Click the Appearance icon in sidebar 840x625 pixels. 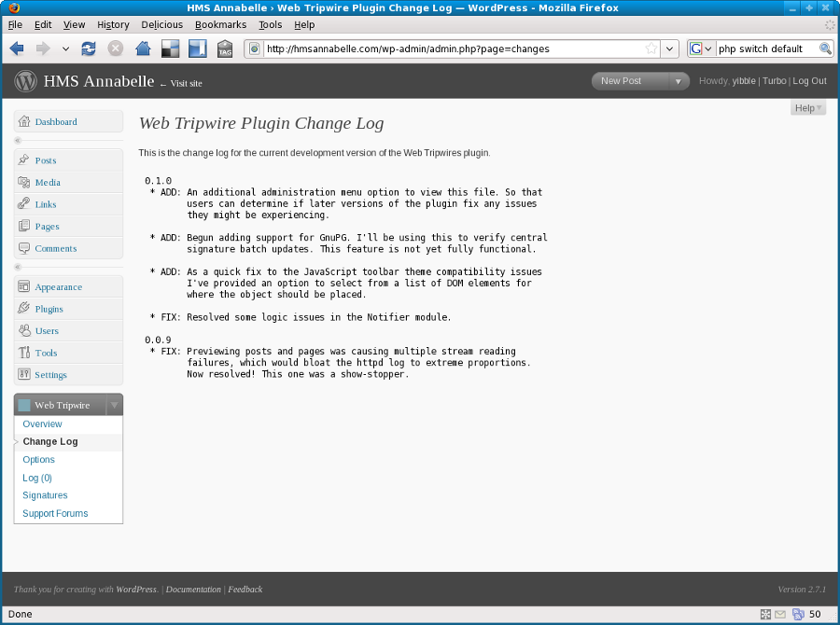pyautogui.click(x=23, y=286)
